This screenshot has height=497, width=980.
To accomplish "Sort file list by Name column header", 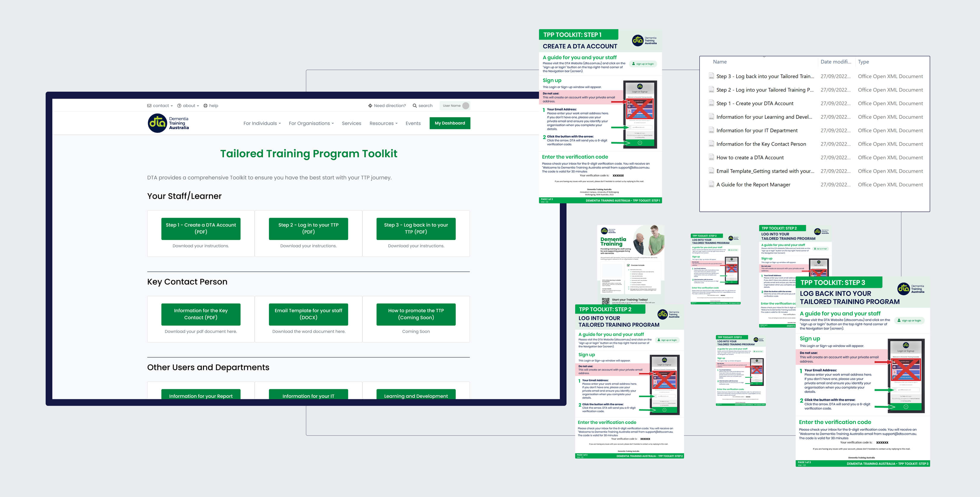I will point(719,62).
